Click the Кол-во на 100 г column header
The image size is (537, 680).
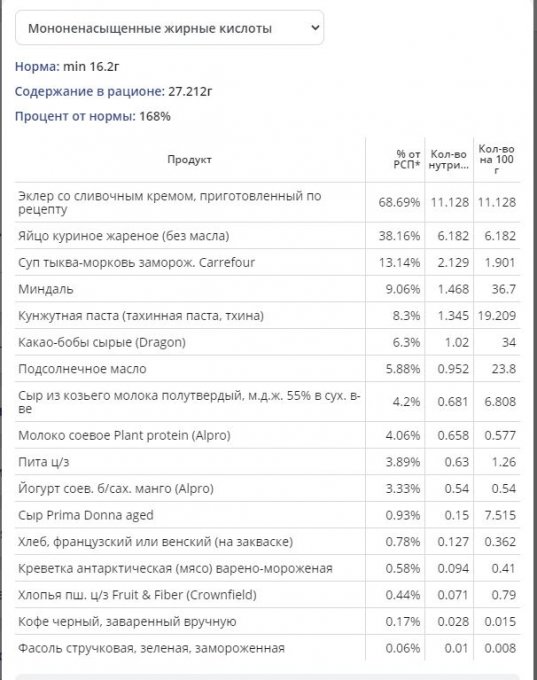pyautogui.click(x=496, y=159)
